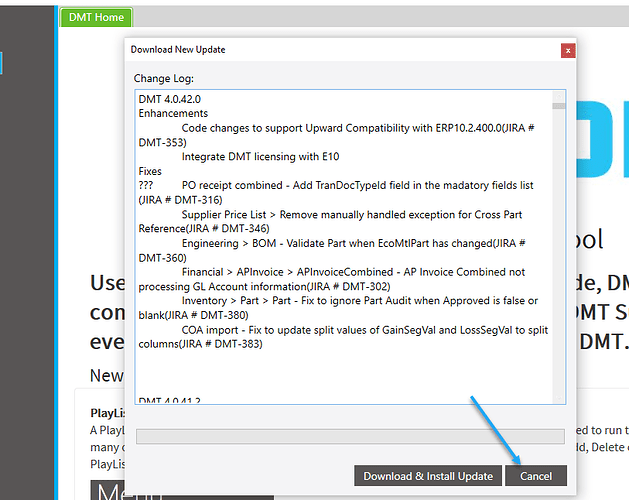Close the Download New Update dialog

tap(568, 51)
